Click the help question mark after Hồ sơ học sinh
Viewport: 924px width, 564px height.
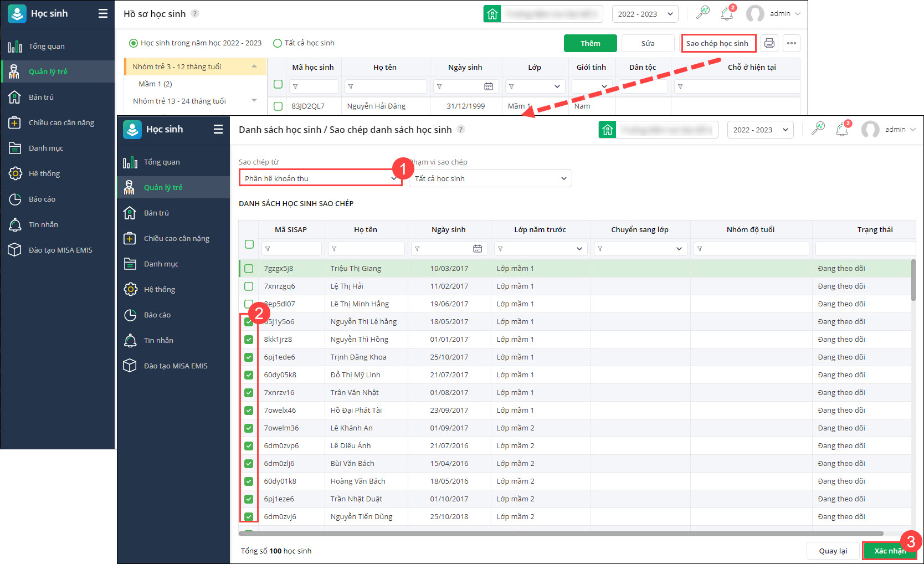(195, 14)
